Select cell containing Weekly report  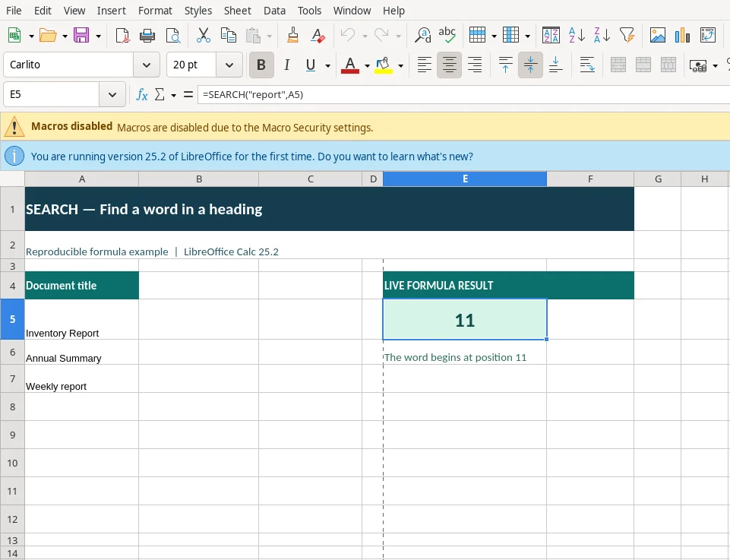82,378
